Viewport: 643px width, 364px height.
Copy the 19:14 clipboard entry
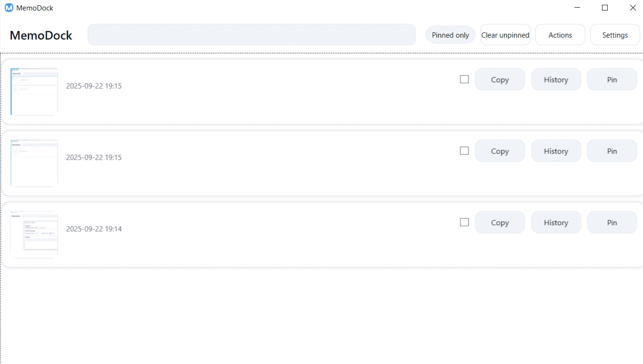[x=499, y=222]
